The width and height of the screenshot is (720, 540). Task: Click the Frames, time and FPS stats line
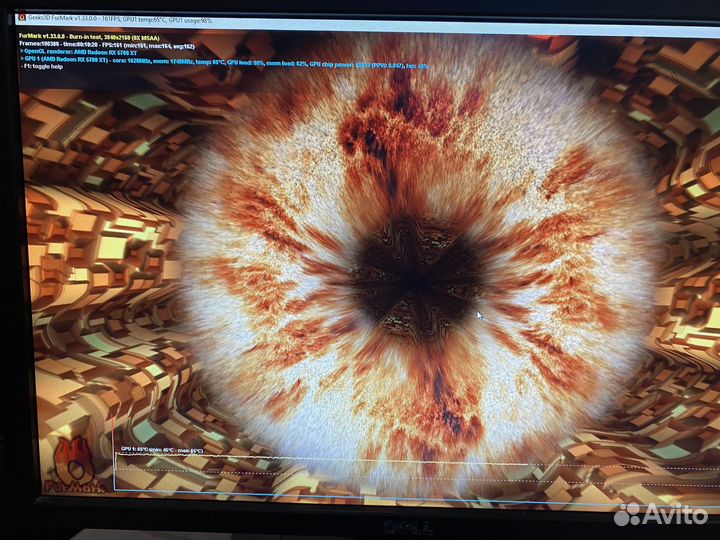point(107,45)
